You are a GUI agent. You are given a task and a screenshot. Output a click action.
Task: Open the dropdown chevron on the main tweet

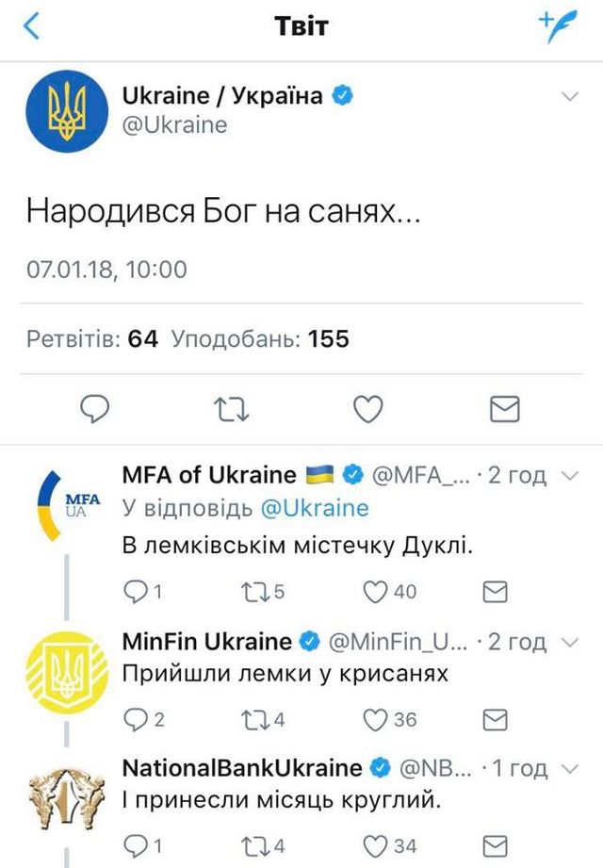(x=567, y=94)
